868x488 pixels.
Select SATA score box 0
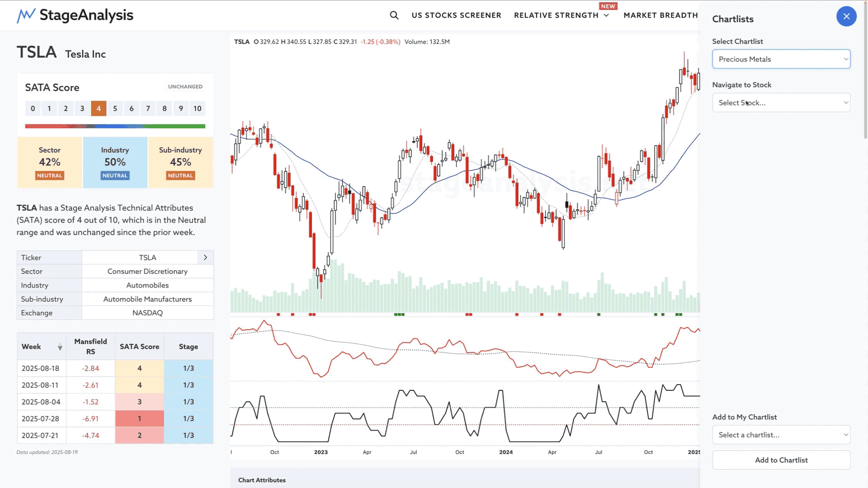tap(33, 108)
